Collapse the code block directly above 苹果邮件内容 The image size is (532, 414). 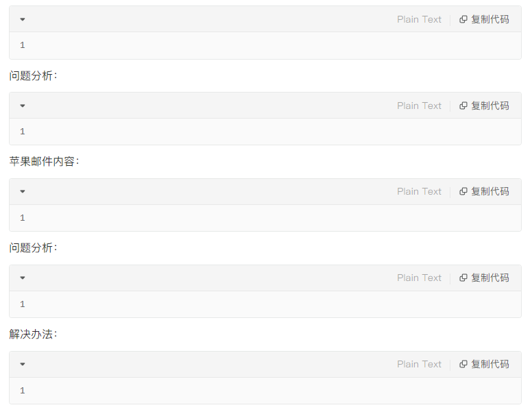coord(23,106)
